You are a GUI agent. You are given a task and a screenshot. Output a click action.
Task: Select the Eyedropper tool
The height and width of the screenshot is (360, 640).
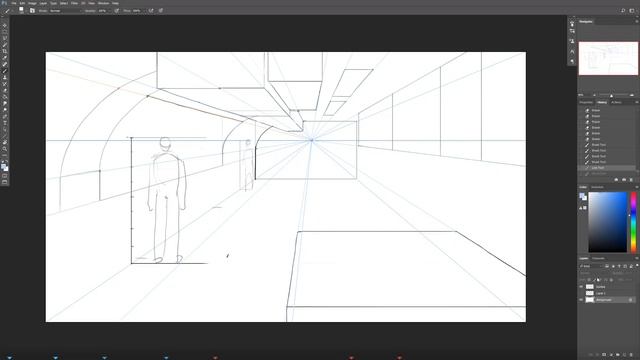pos(5,58)
